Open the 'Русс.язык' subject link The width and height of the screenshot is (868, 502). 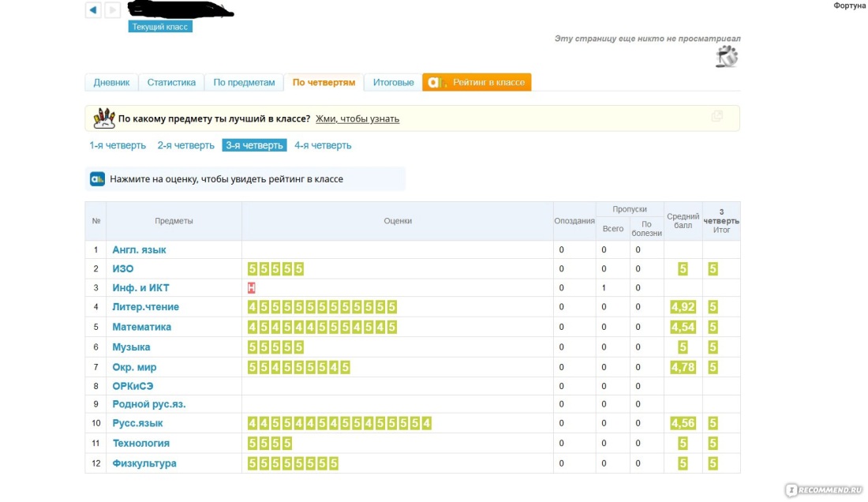[x=137, y=424]
